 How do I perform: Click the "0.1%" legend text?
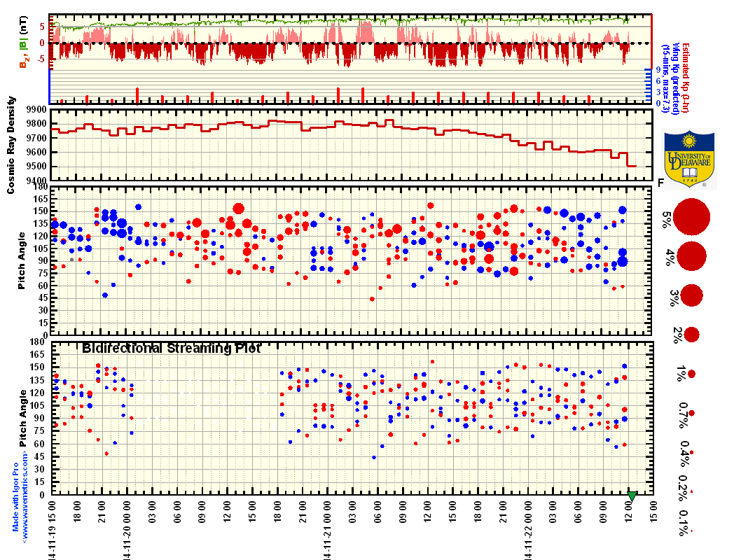684,523
